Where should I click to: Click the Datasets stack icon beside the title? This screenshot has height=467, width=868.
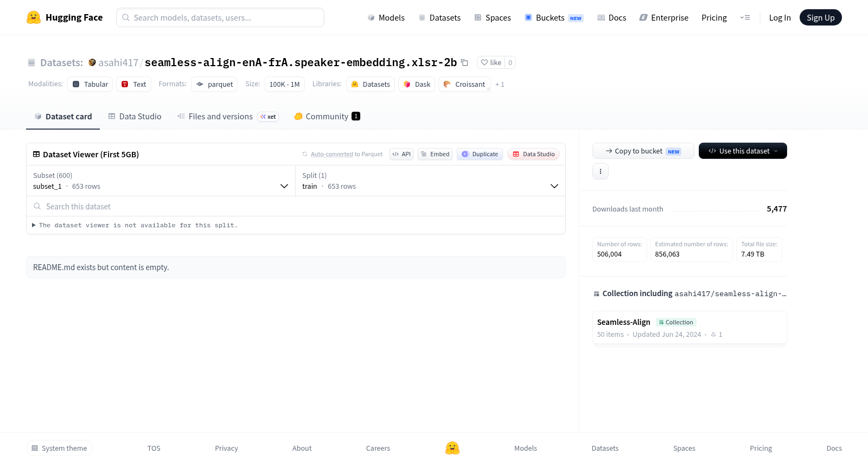coord(31,62)
